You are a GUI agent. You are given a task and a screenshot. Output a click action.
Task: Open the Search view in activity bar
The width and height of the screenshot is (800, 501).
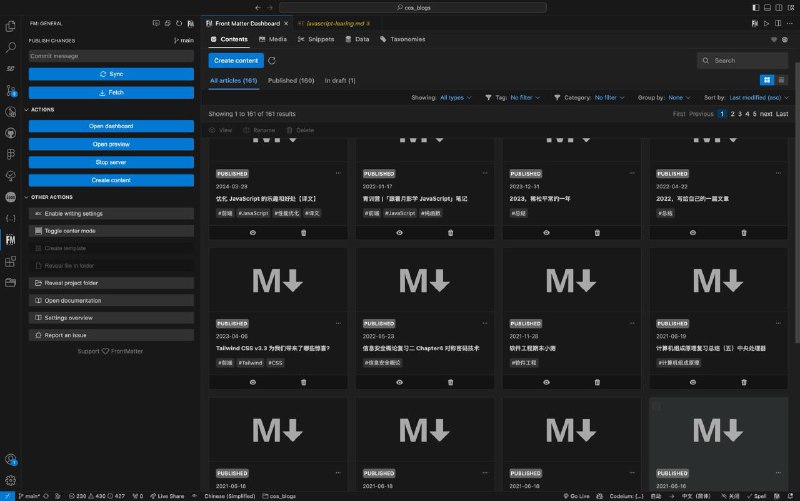pos(11,46)
